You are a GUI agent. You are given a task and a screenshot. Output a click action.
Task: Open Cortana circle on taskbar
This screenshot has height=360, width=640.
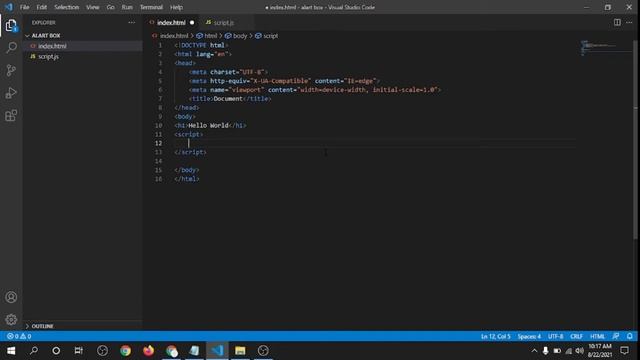(56, 351)
